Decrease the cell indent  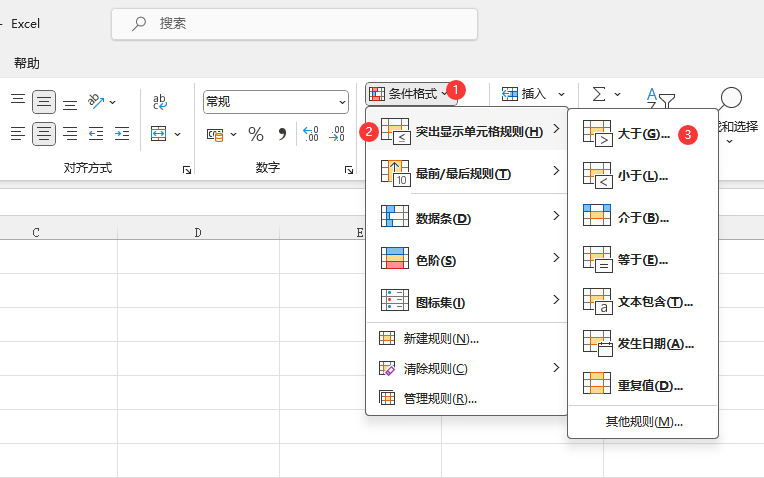pyautogui.click(x=96, y=134)
